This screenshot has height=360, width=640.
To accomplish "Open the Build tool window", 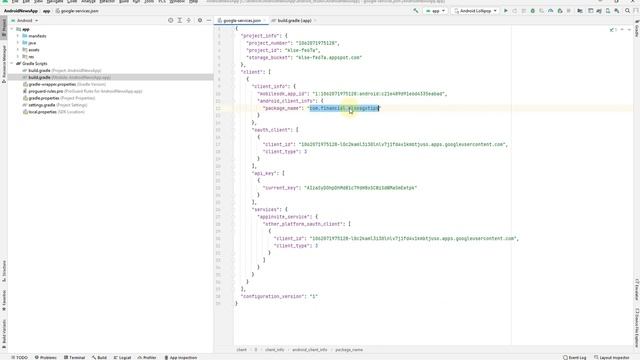I will 99,357.
